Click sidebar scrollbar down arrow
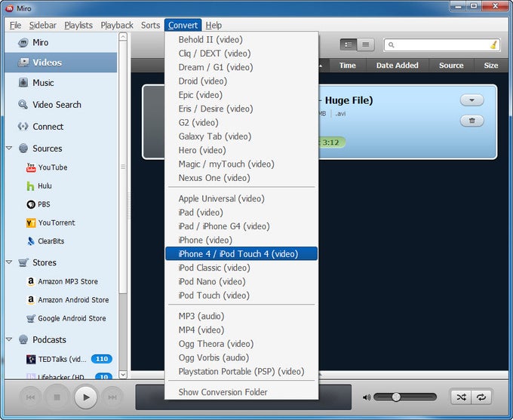The image size is (513, 420). pyautogui.click(x=123, y=375)
